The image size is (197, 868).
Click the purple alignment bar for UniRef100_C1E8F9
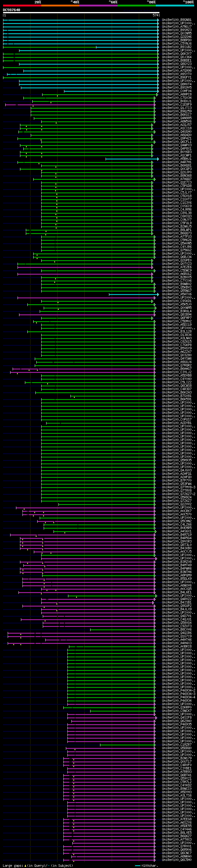pos(80,105)
